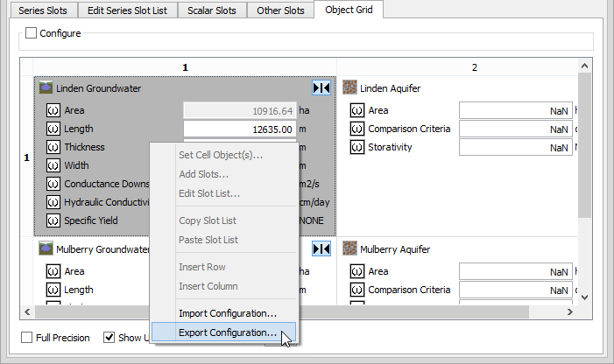Click the Linden Groundwater Length value field
614x364 pixels.
[238, 129]
